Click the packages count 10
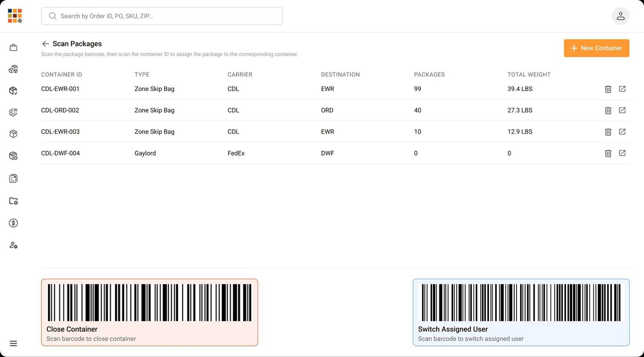 tap(418, 131)
